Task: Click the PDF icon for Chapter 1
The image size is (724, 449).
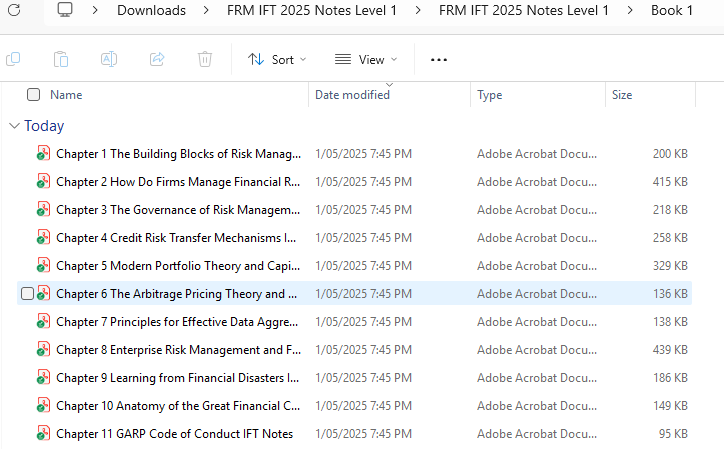Action: point(43,154)
